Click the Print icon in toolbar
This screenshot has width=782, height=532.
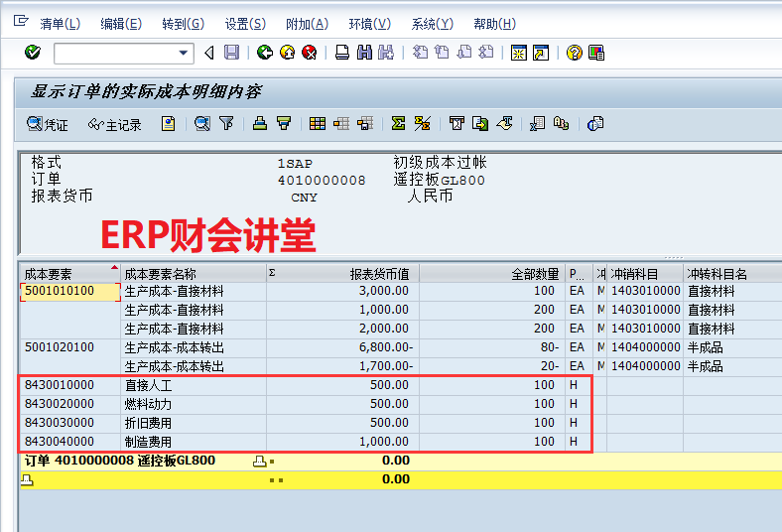(x=341, y=53)
